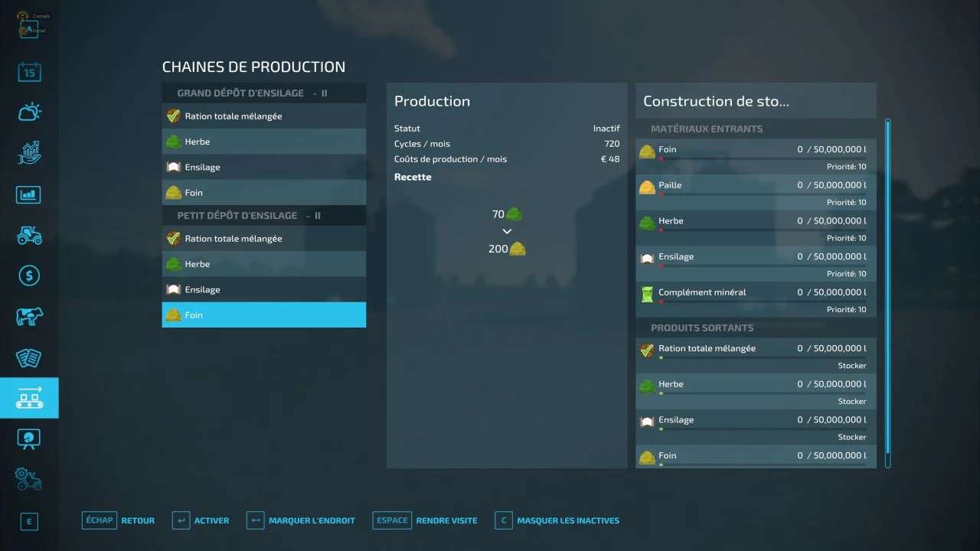The height and width of the screenshot is (551, 980).
Task: Open the contracts sidebar icon
Action: (x=29, y=357)
